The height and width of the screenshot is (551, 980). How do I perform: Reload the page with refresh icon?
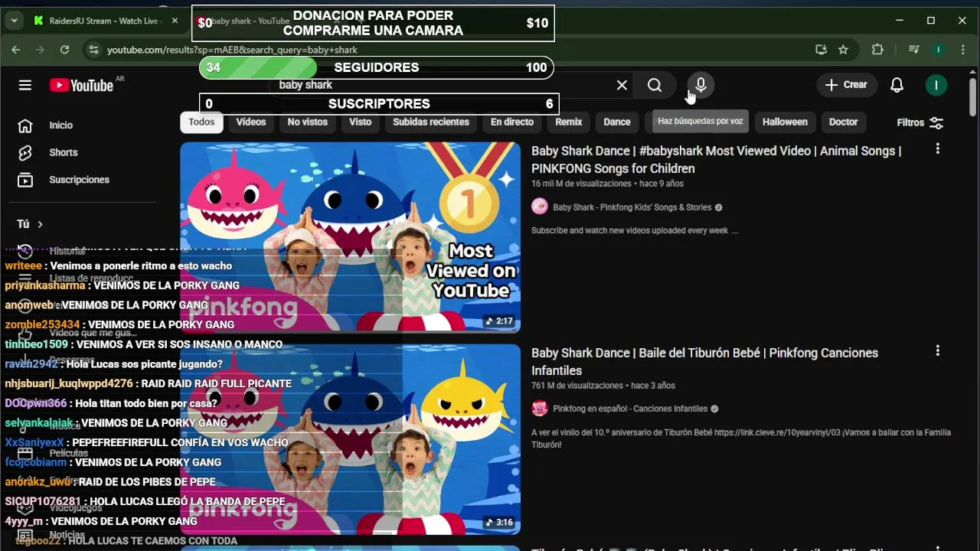pyautogui.click(x=64, y=50)
